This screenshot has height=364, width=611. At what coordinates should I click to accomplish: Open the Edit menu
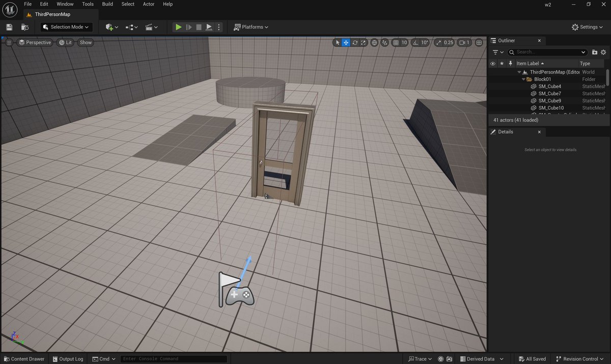[x=44, y=4]
